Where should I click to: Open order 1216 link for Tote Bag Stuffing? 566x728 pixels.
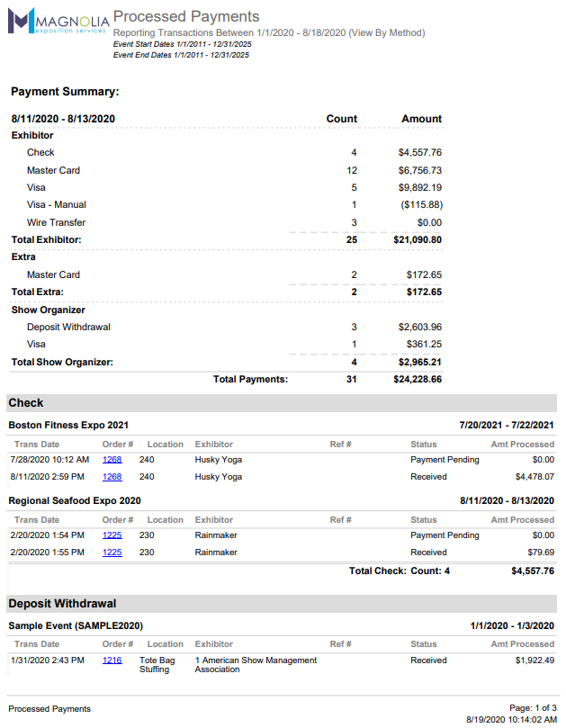(112, 661)
